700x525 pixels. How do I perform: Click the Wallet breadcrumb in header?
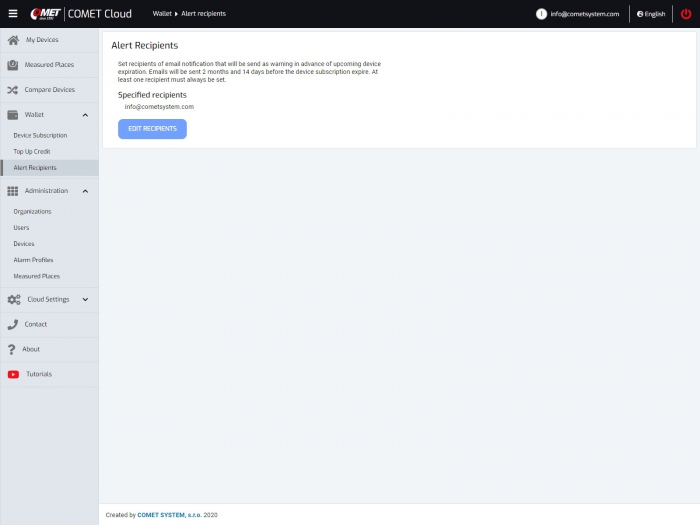click(162, 14)
